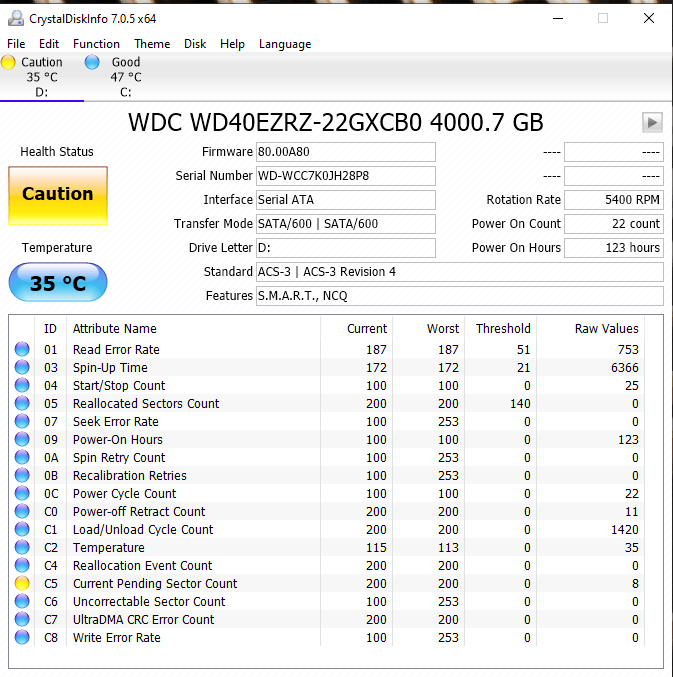Image resolution: width=673 pixels, height=677 pixels.
Task: Click the Caution health status button
Action: pyautogui.click(x=58, y=196)
